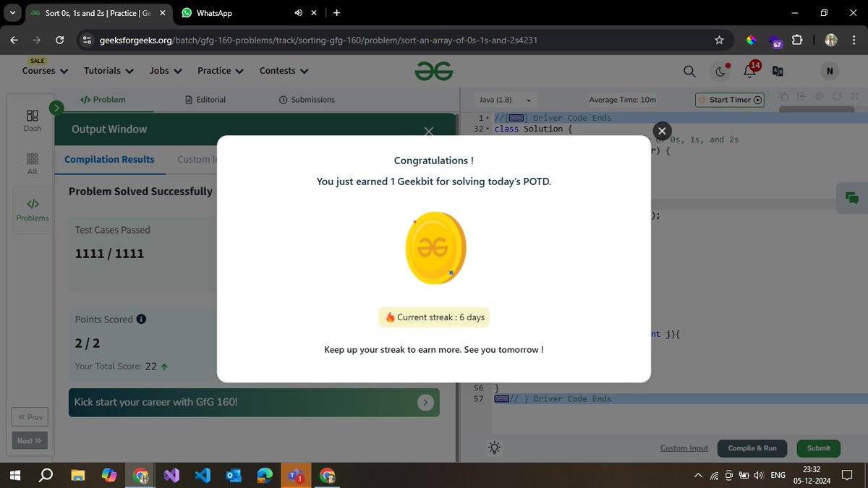868x488 pixels.
Task: Open a new browser tab plus
Action: 337,13
